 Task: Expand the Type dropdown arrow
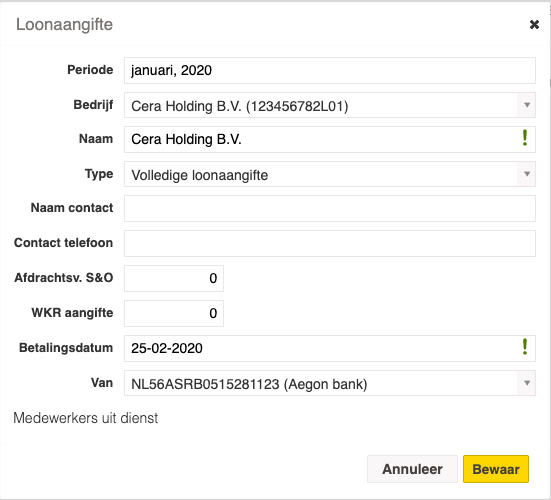pos(526,174)
